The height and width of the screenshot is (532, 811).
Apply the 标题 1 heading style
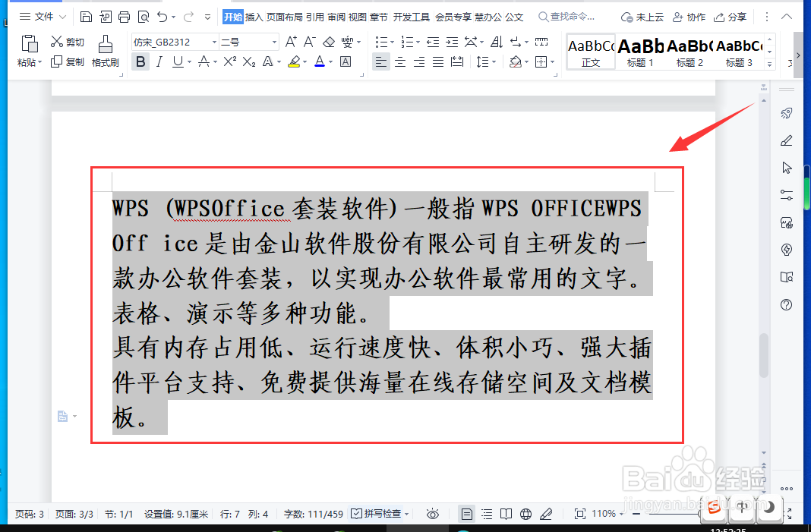640,52
